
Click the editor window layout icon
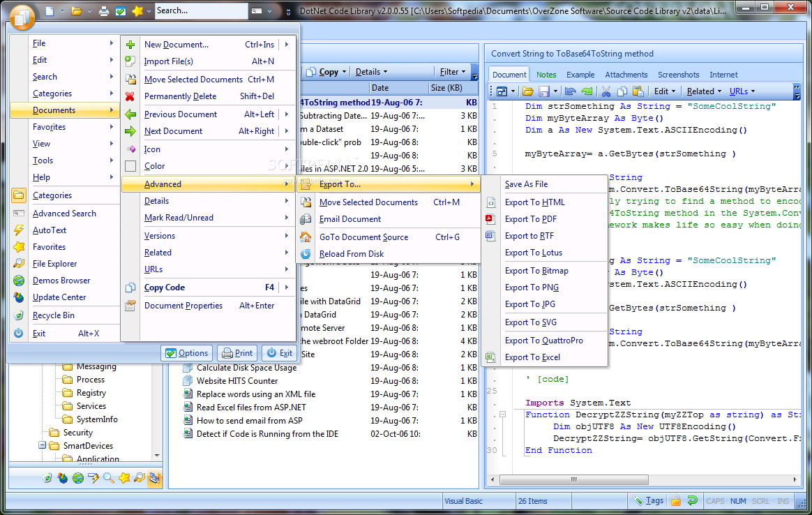click(x=502, y=91)
